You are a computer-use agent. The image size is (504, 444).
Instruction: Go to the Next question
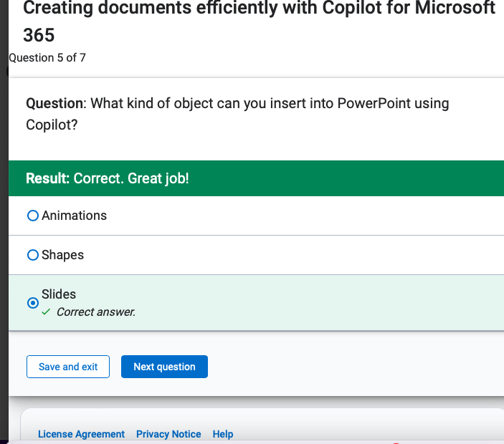click(x=164, y=367)
